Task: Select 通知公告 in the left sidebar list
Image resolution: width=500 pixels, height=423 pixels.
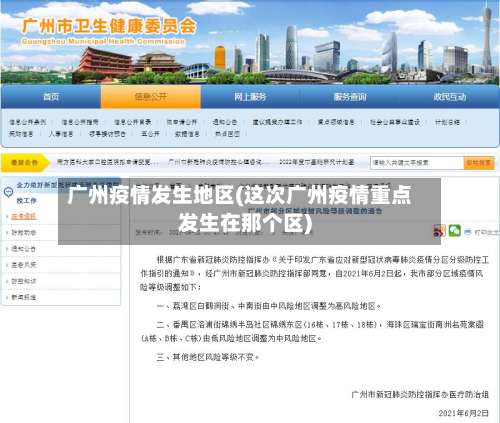Action: pos(23,249)
